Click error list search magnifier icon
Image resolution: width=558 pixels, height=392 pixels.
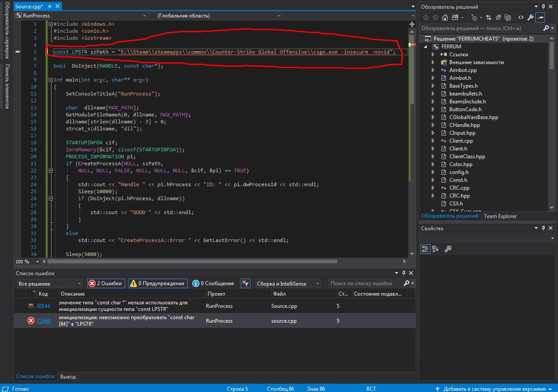click(407, 283)
